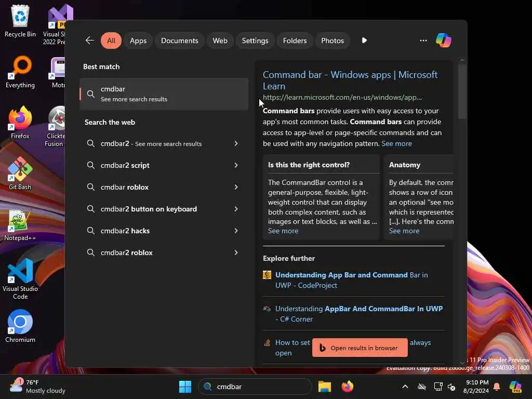Click search icon beside cmdbar2 hacks
This screenshot has width=532, height=399.
[90, 231]
